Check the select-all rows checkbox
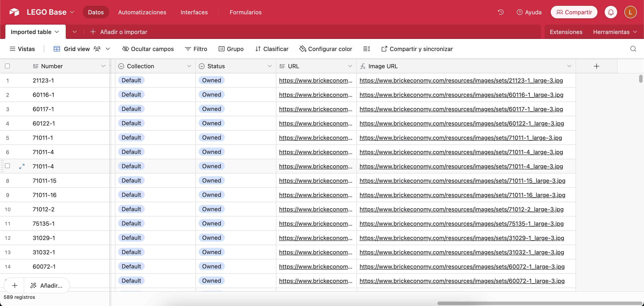The width and height of the screenshot is (644, 306). tap(8, 66)
